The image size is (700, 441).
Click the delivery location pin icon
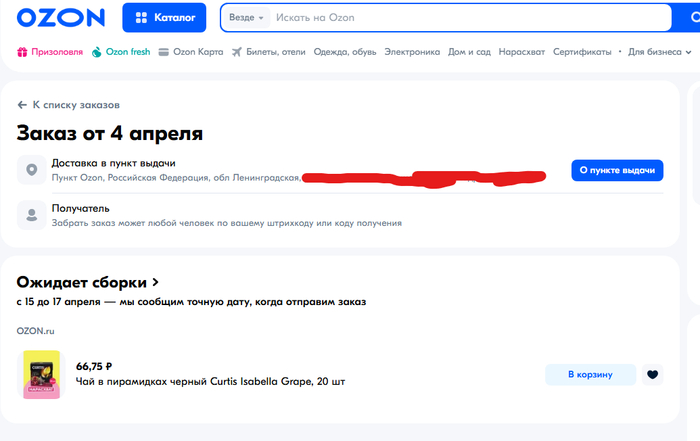32,170
